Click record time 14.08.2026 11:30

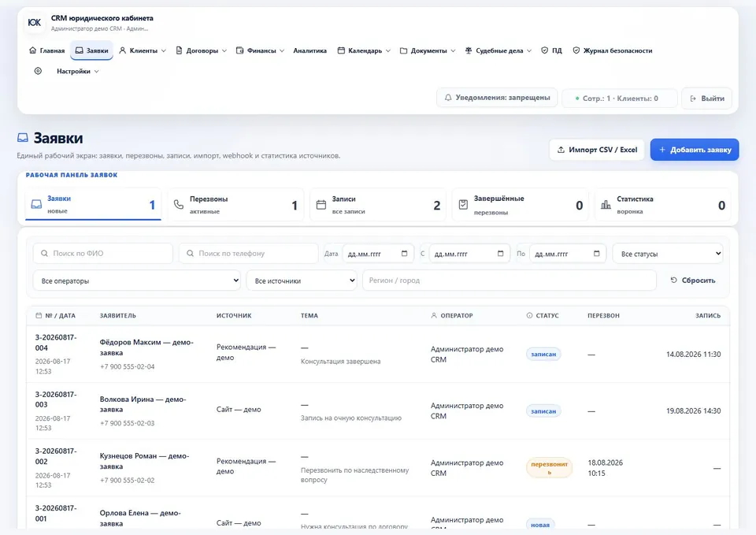coord(693,355)
